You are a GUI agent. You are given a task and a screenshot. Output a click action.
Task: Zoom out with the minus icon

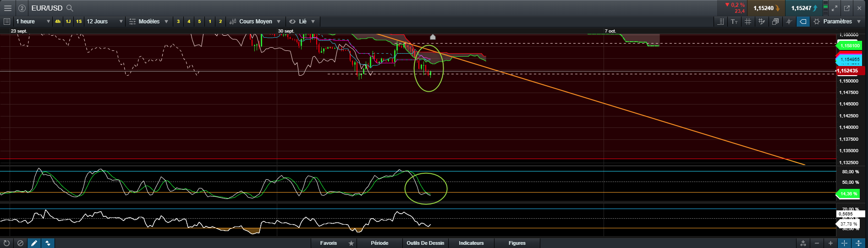pos(817,243)
